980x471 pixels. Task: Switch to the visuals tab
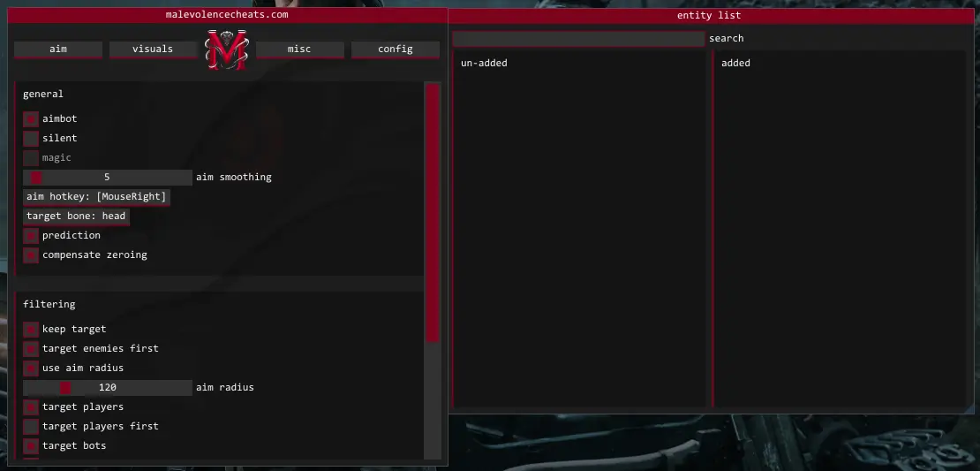[153, 49]
